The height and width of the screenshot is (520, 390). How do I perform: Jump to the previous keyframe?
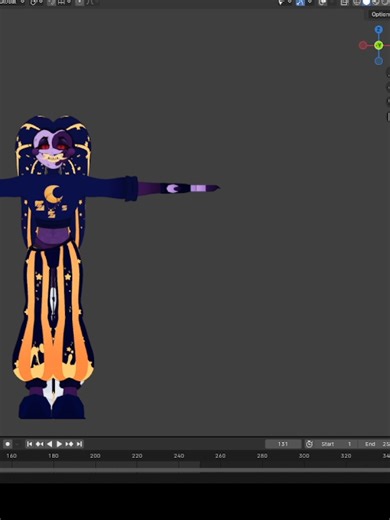40,444
